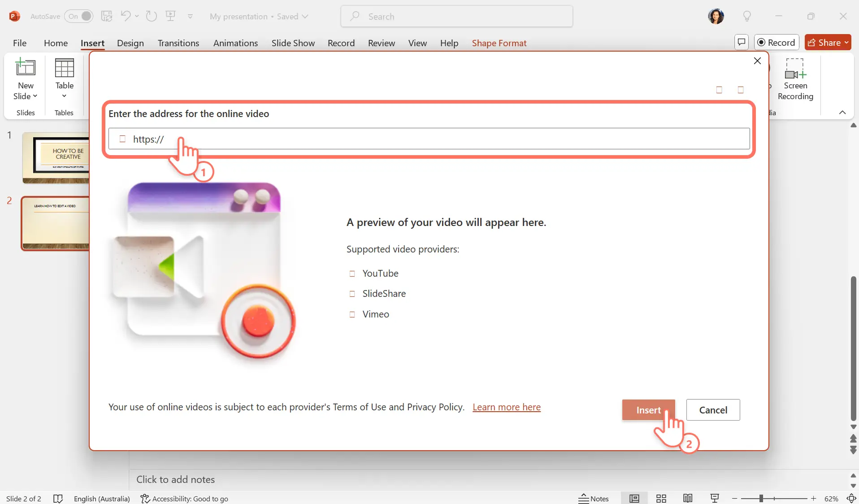
Task: Click the spell check book icon
Action: point(58,499)
